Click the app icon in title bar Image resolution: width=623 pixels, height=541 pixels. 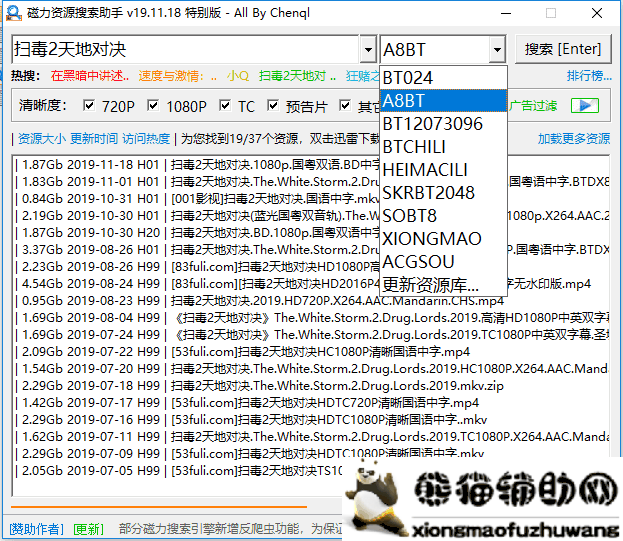tap(14, 13)
